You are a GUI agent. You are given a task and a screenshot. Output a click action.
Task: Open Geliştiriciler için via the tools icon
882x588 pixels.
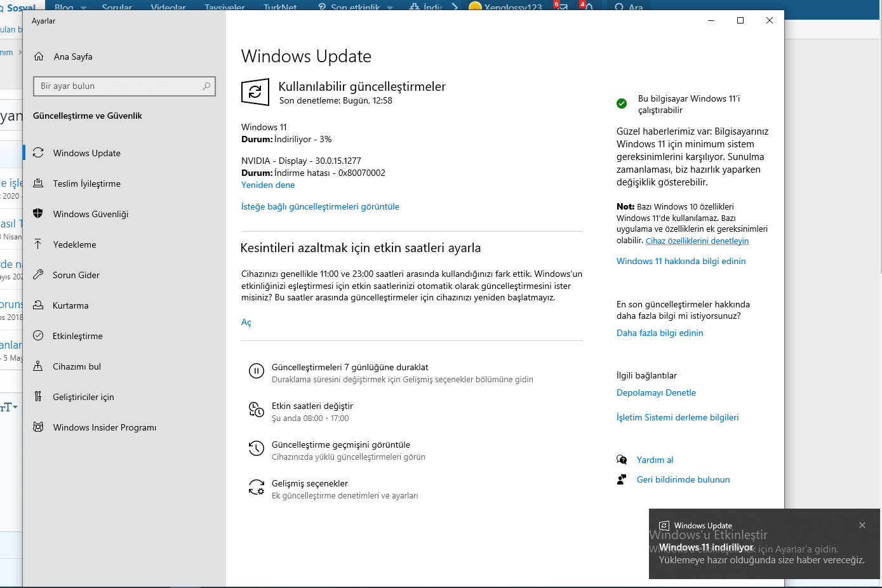coord(38,397)
